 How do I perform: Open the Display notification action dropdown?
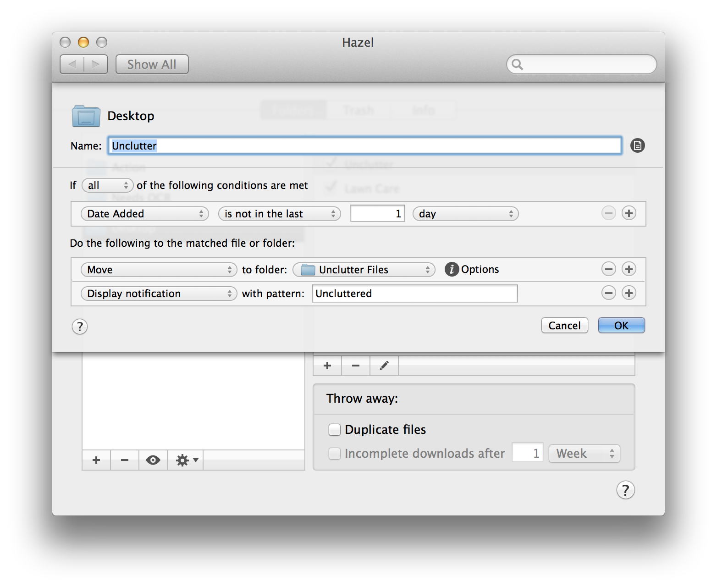point(159,294)
